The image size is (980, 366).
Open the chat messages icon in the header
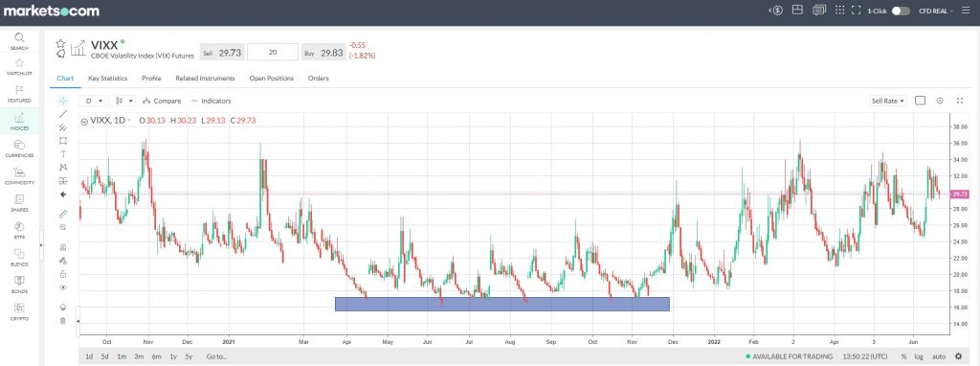coord(819,10)
